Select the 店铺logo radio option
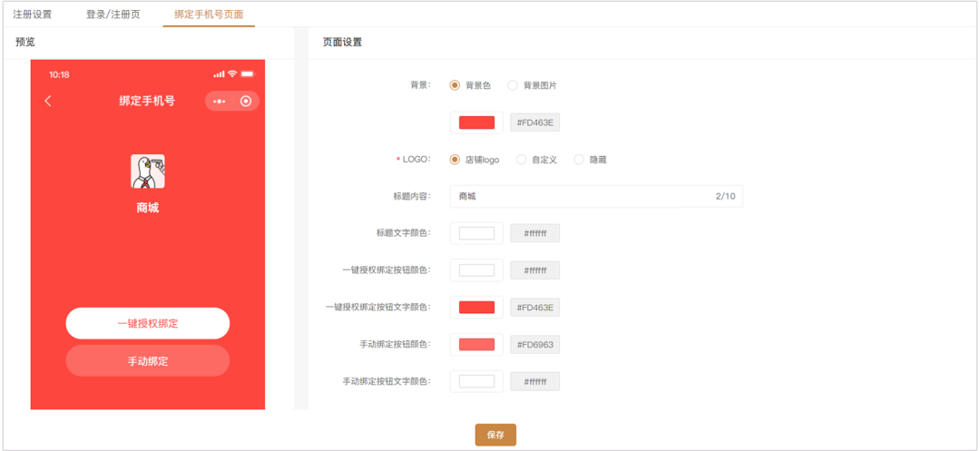This screenshot has height=451, width=980. [455, 160]
